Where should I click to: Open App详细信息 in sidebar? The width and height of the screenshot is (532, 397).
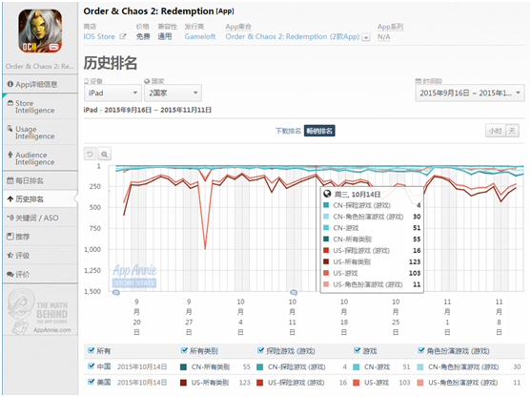pos(40,84)
